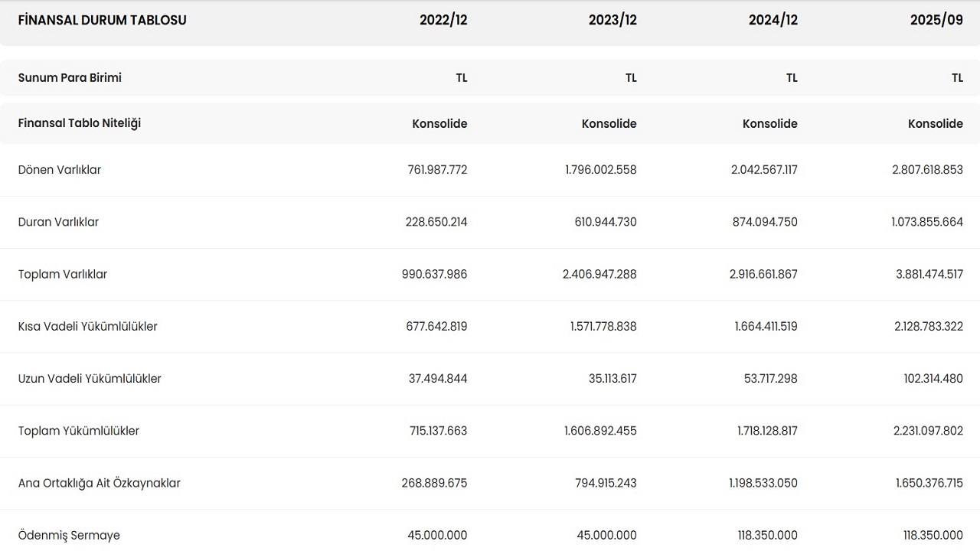980x551 pixels.
Task: Select the Uzun Vadeli Yükümlülükler label
Action: click(x=90, y=379)
